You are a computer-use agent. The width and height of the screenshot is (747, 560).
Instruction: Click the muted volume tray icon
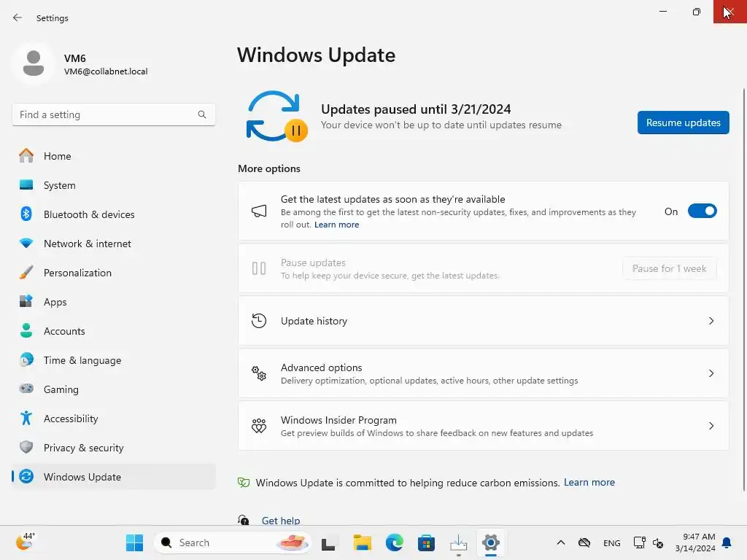(659, 542)
